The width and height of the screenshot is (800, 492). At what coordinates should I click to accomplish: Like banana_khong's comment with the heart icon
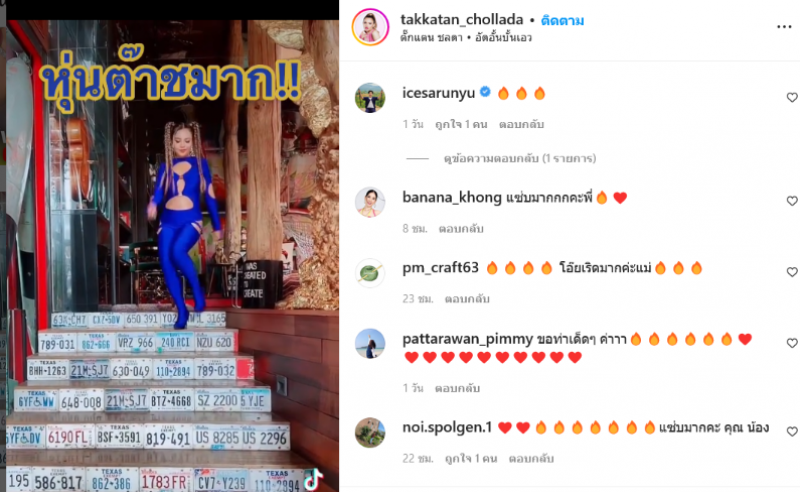pos(791,201)
